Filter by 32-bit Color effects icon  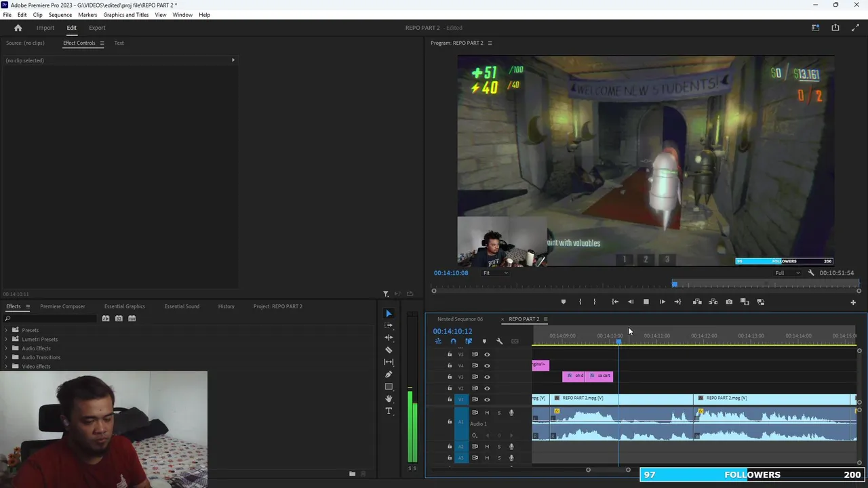(119, 319)
